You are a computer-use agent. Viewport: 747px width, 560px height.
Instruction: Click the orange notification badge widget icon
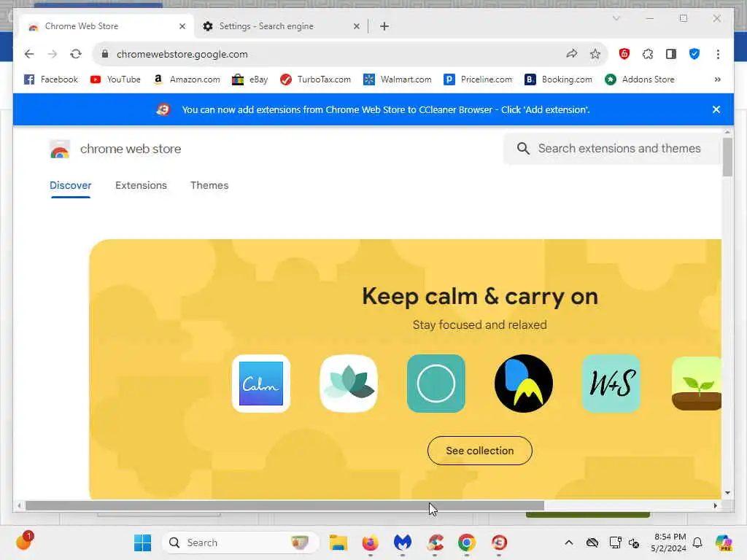point(24,541)
